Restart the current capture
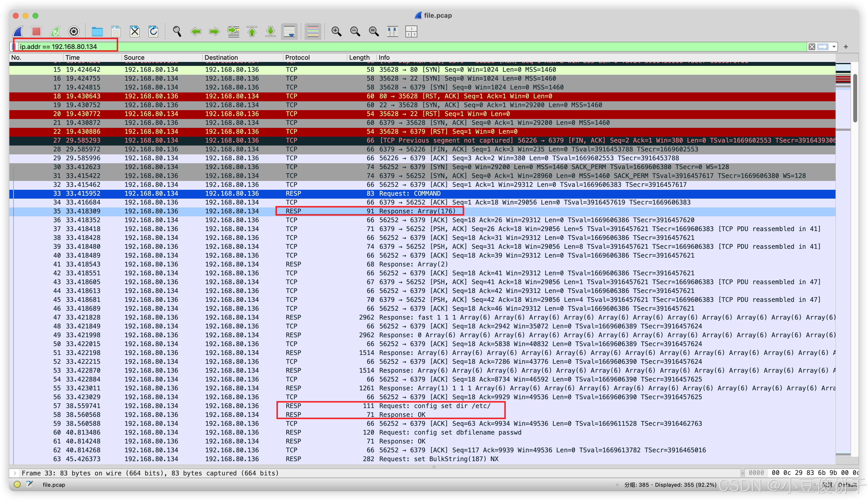Image resolution: width=868 pixels, height=500 pixels. point(55,31)
